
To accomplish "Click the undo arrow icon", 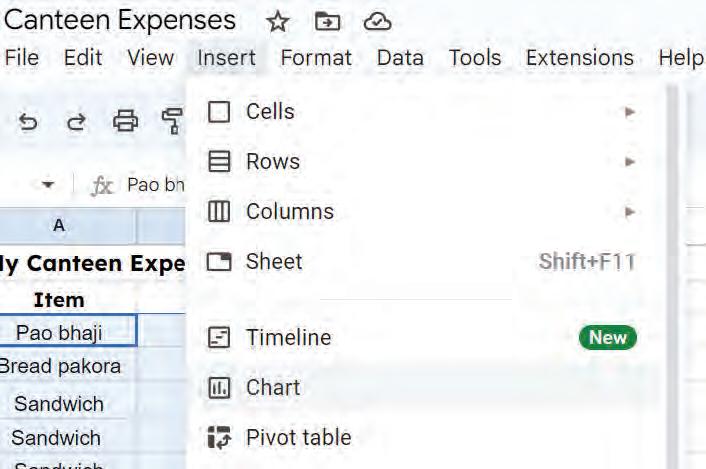I will point(28,122).
